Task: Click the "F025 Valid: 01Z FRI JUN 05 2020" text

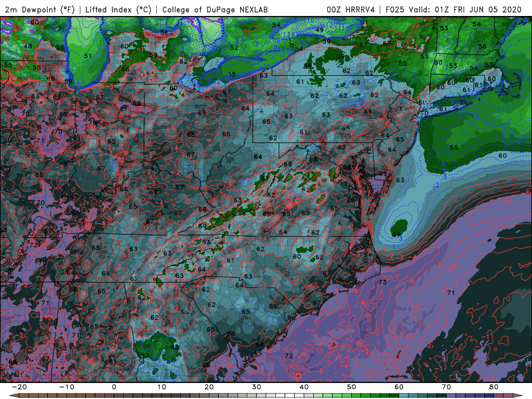Action: (x=454, y=10)
